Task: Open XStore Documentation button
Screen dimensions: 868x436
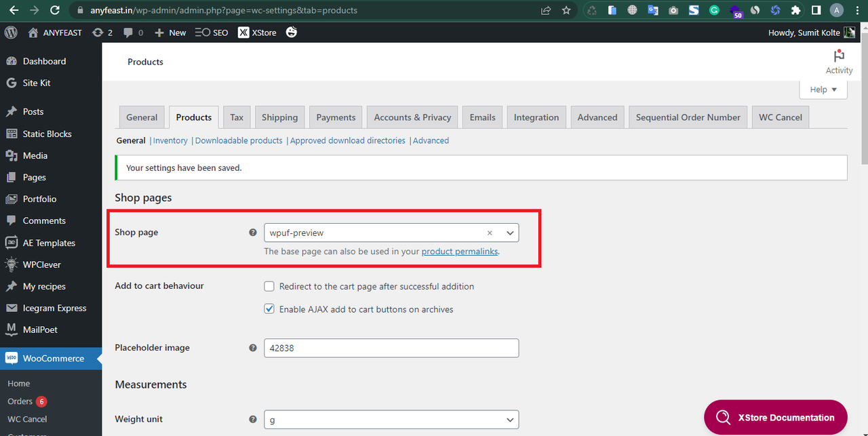Action: pyautogui.click(x=776, y=417)
